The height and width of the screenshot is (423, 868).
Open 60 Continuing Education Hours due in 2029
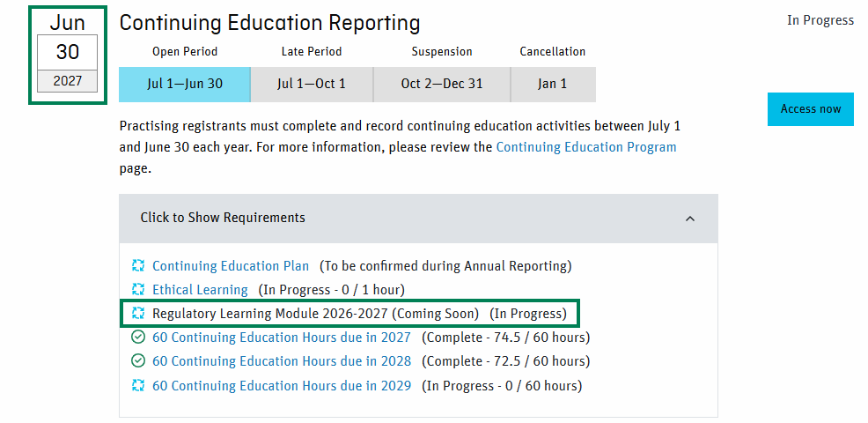(x=282, y=386)
